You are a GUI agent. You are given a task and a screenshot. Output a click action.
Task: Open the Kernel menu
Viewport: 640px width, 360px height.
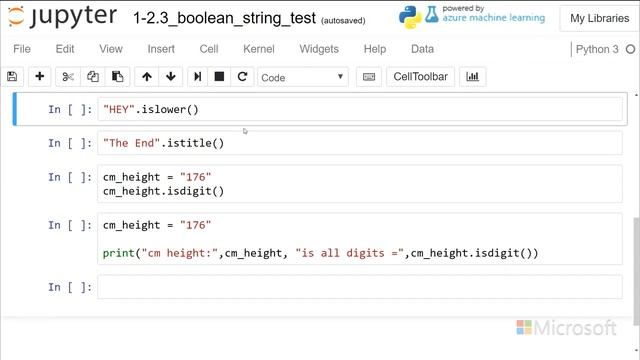(259, 49)
